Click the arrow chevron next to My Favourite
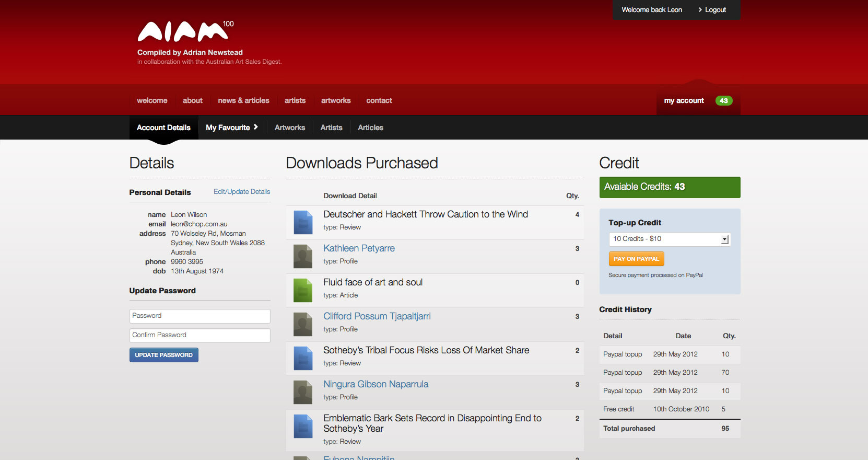 click(x=256, y=127)
